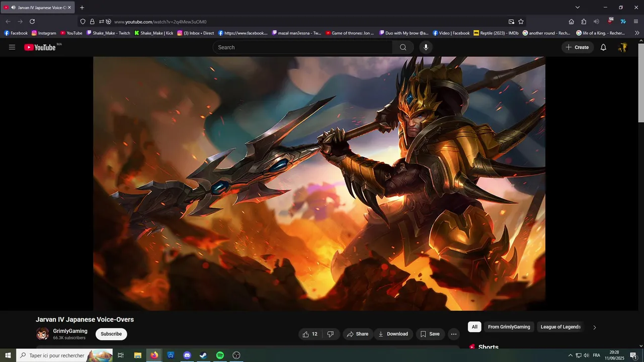Subscribe to GrimlyGaming
This screenshot has height=362, width=644.
(111, 334)
